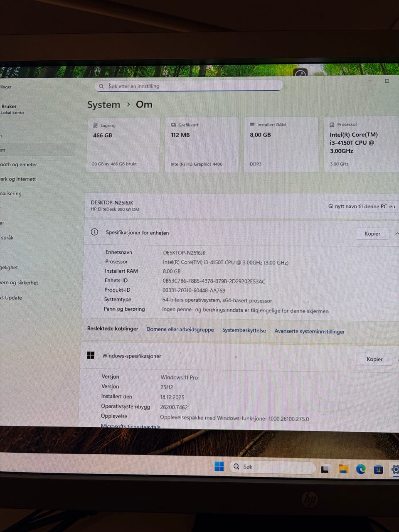Open 'Domene eller arbeidsgruppe' link
399x532 pixels.
tap(180, 329)
